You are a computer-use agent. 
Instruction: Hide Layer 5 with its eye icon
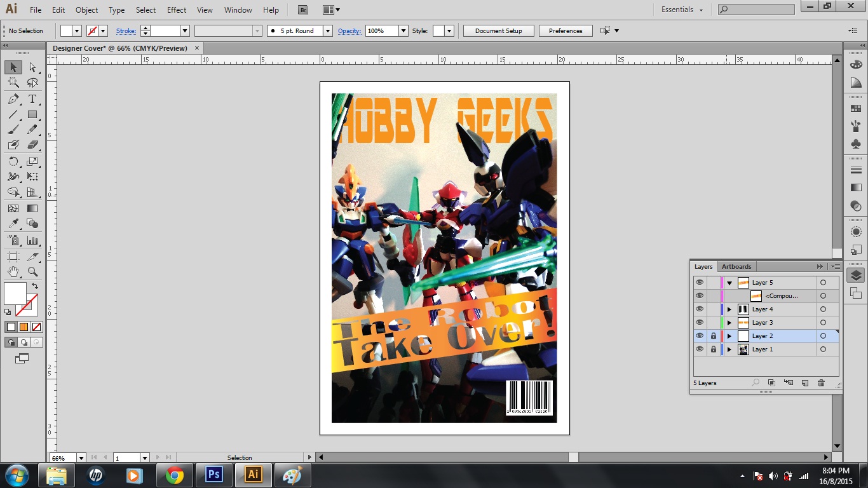tap(700, 283)
